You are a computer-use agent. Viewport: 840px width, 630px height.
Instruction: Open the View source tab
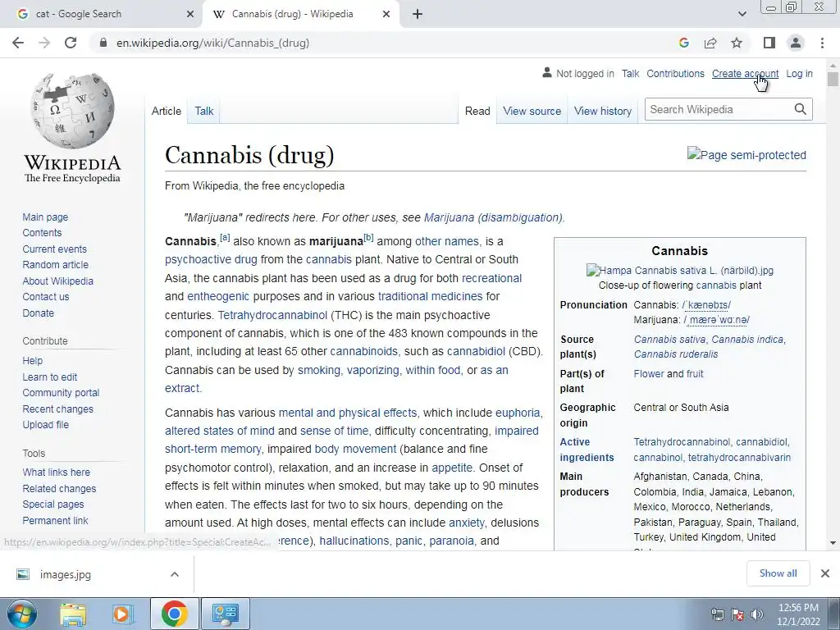[x=532, y=111]
